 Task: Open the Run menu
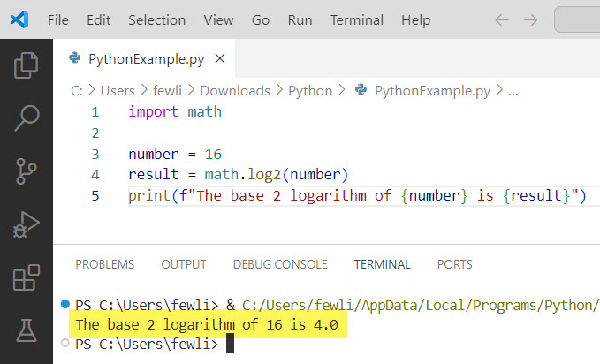[300, 20]
